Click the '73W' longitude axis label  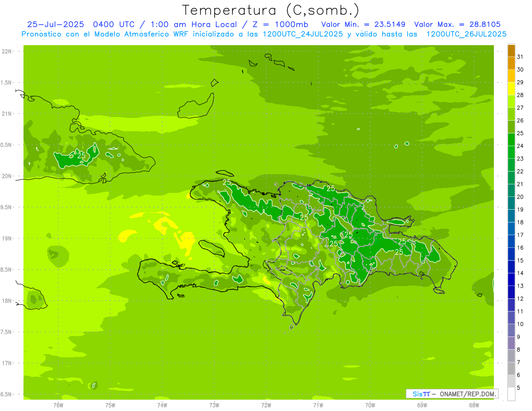[x=214, y=405]
